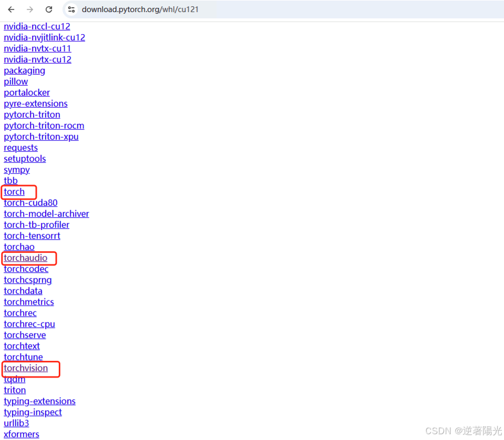
Task: Open the torch-tb-profiler link
Action: point(37,225)
